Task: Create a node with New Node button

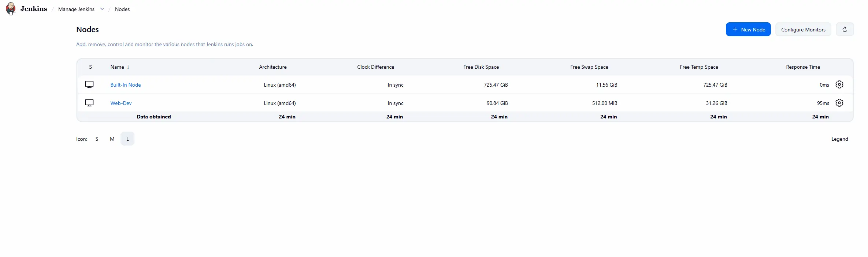Action: tap(748, 30)
